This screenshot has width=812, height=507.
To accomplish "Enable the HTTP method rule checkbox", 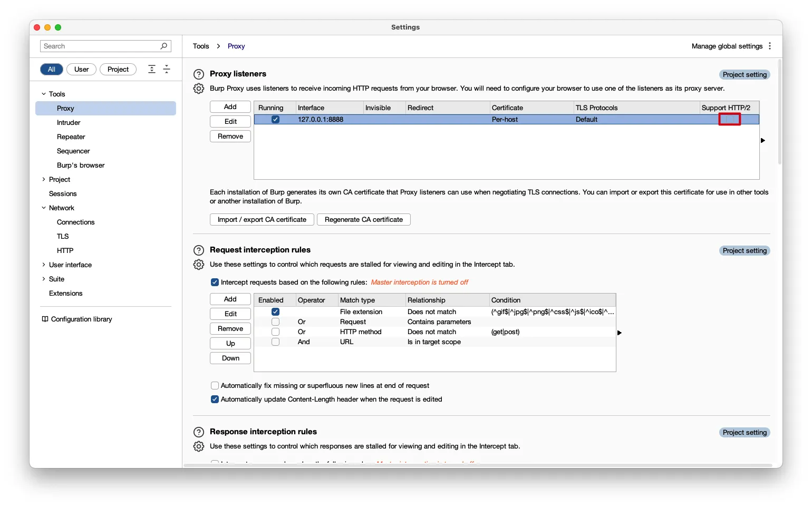I will 275,331.
